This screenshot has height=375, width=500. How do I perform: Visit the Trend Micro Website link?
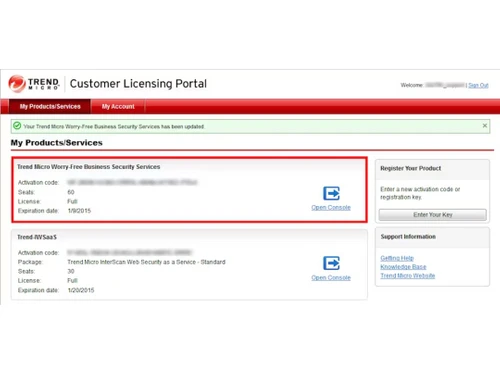point(408,276)
